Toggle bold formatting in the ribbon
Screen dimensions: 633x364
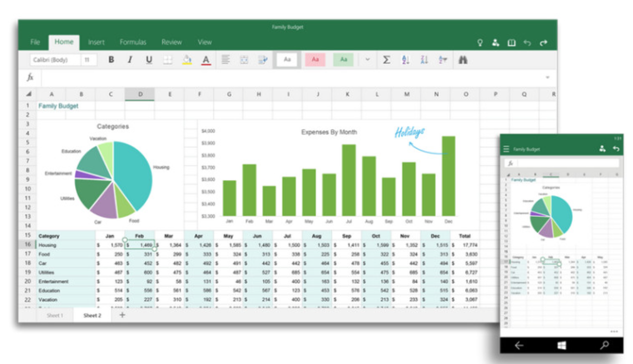[111, 60]
